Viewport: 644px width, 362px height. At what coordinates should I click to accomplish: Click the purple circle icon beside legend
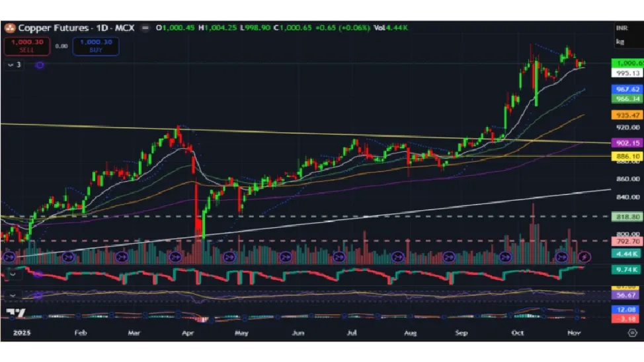point(40,65)
